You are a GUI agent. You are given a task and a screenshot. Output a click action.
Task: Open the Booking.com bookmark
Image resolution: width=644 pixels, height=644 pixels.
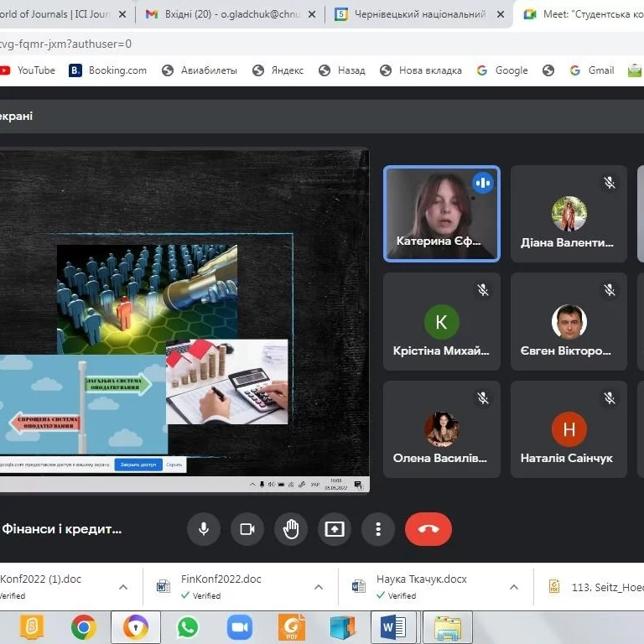tap(107, 70)
